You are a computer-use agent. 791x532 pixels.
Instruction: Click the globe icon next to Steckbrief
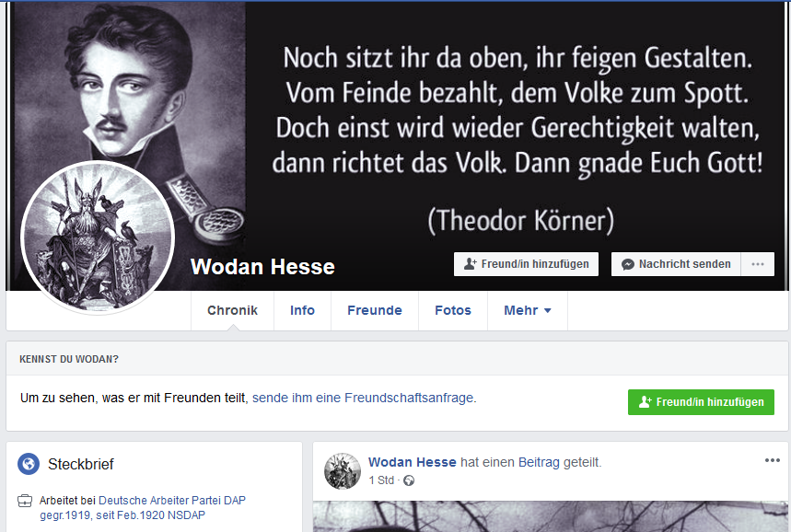[29, 464]
